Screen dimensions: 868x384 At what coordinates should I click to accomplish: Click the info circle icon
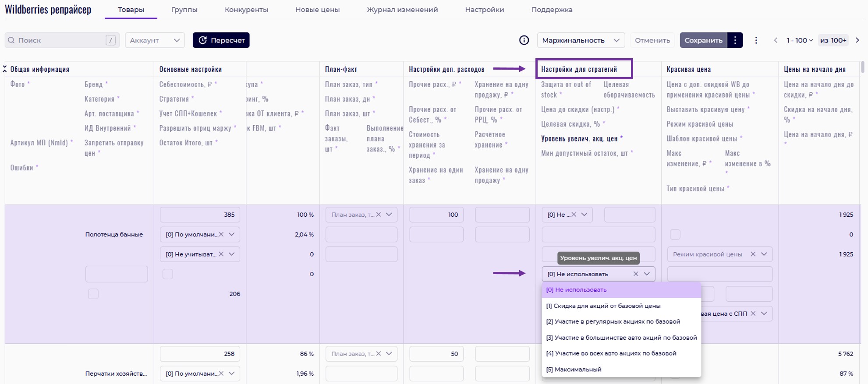(x=524, y=40)
